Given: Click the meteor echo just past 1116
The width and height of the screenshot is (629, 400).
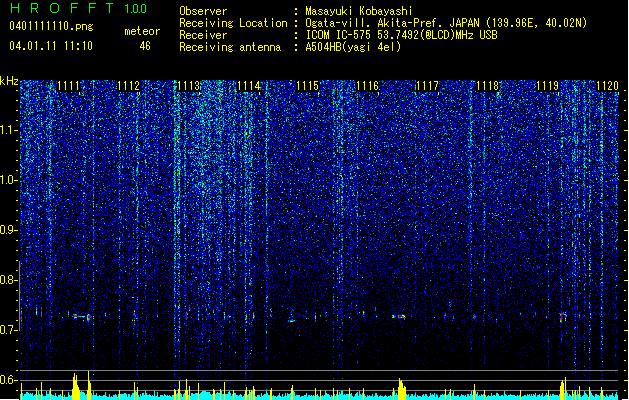Looking at the screenshot, I should pyautogui.click(x=400, y=317).
